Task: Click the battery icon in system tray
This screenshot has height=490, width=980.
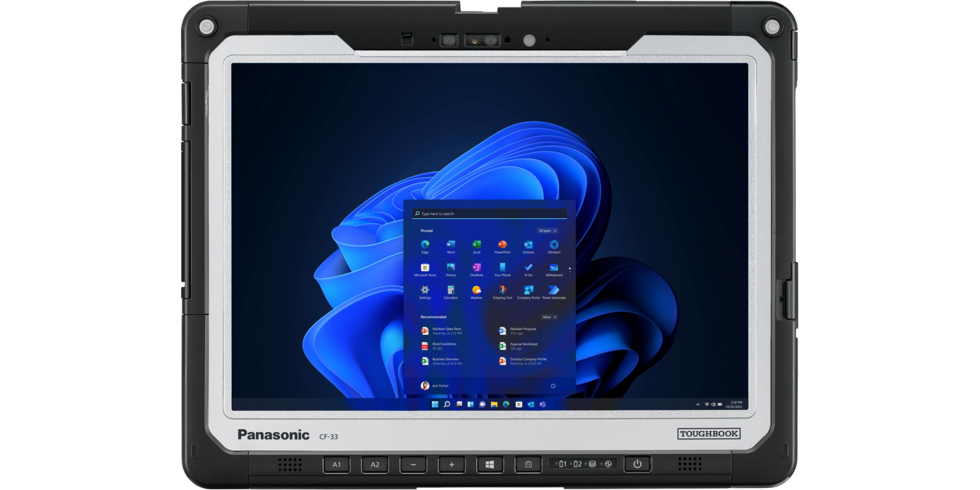Action: tap(720, 404)
